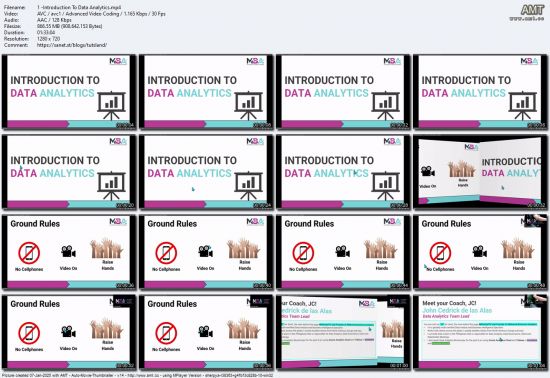Open the slide-flip transition thumbnail in the second row

tap(480, 172)
